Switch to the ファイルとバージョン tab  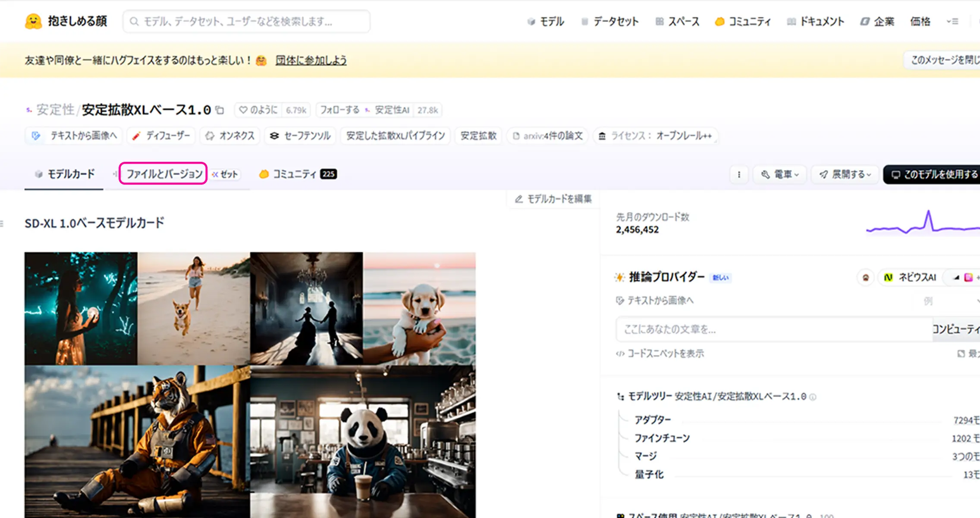[163, 174]
